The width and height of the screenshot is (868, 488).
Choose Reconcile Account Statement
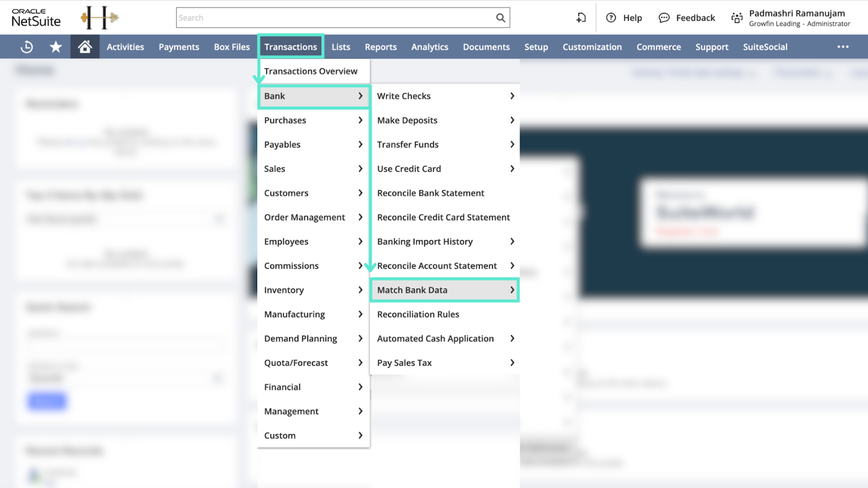pyautogui.click(x=445, y=266)
